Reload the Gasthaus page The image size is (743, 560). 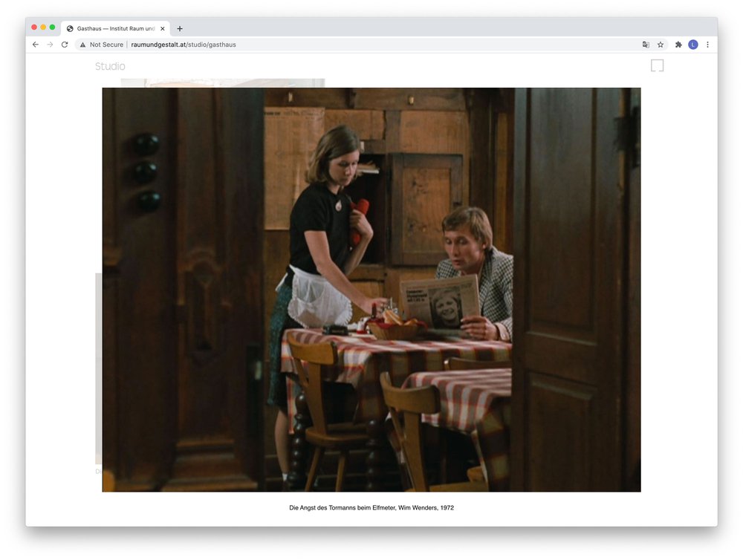pos(65,45)
